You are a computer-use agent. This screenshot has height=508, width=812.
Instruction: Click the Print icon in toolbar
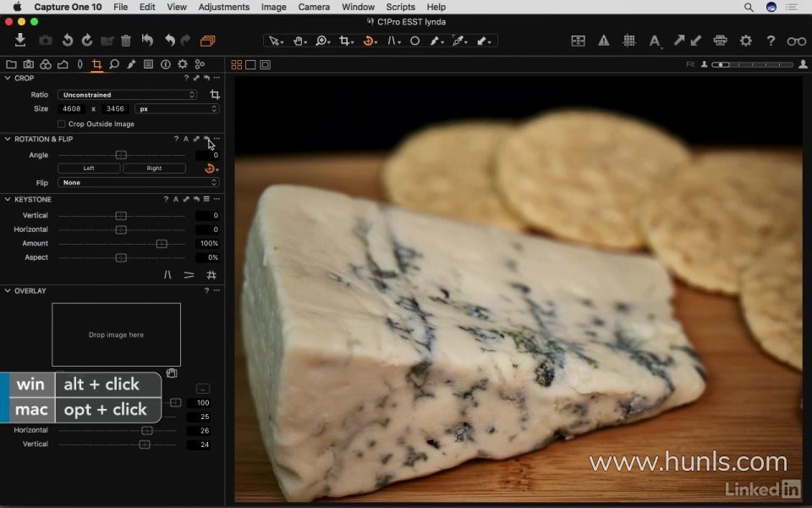pos(720,41)
